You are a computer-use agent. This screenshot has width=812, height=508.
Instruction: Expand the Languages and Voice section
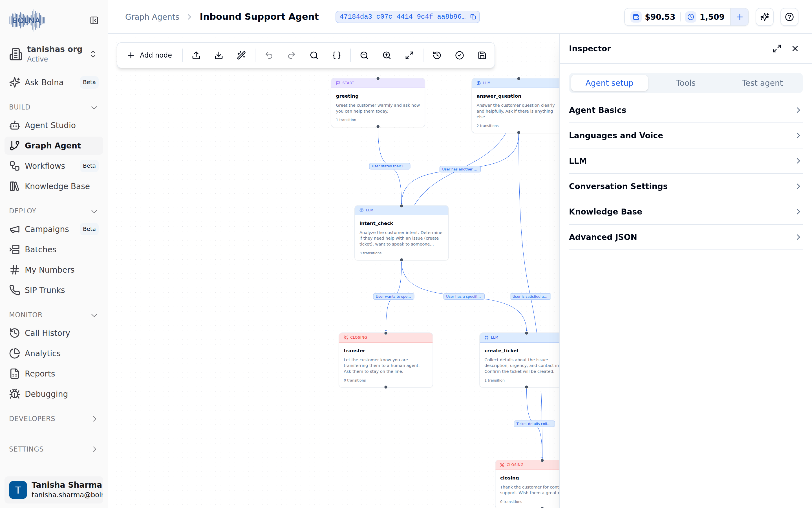pos(686,135)
